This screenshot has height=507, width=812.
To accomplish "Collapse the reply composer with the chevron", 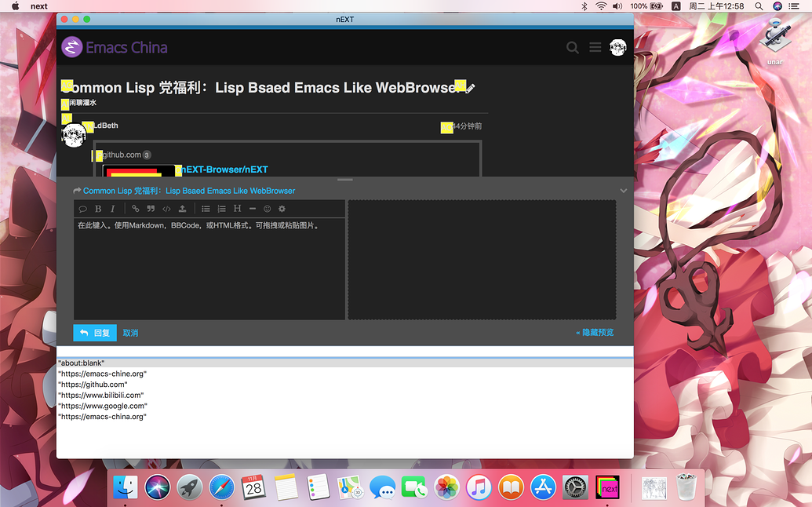I will (x=623, y=190).
